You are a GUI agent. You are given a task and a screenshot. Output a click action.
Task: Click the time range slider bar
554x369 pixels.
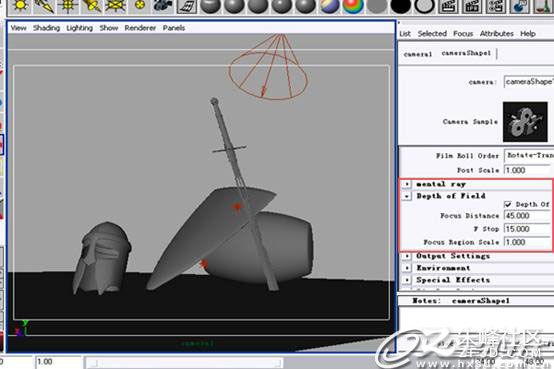[185, 363]
